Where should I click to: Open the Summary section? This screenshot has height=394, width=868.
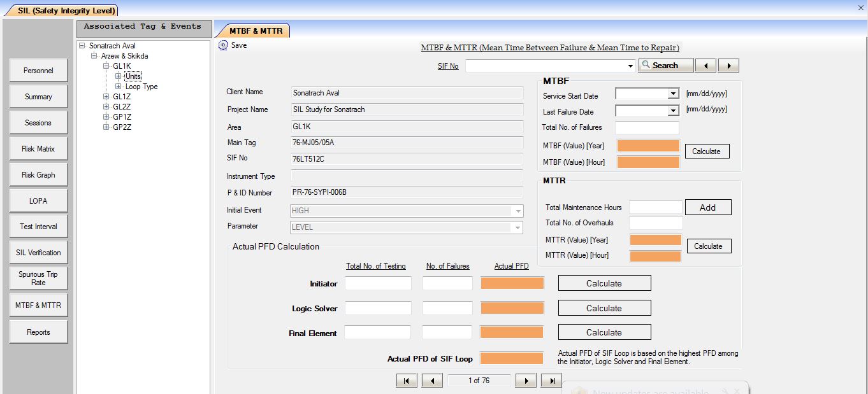point(38,97)
